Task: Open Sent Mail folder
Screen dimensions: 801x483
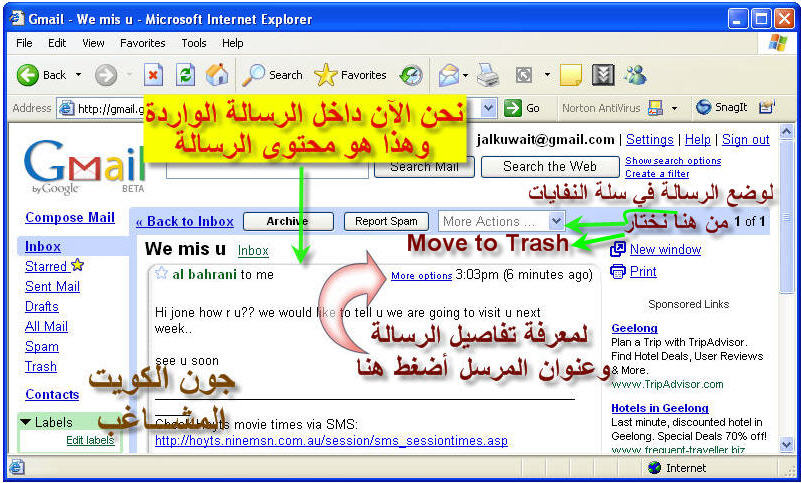Action: tap(53, 286)
